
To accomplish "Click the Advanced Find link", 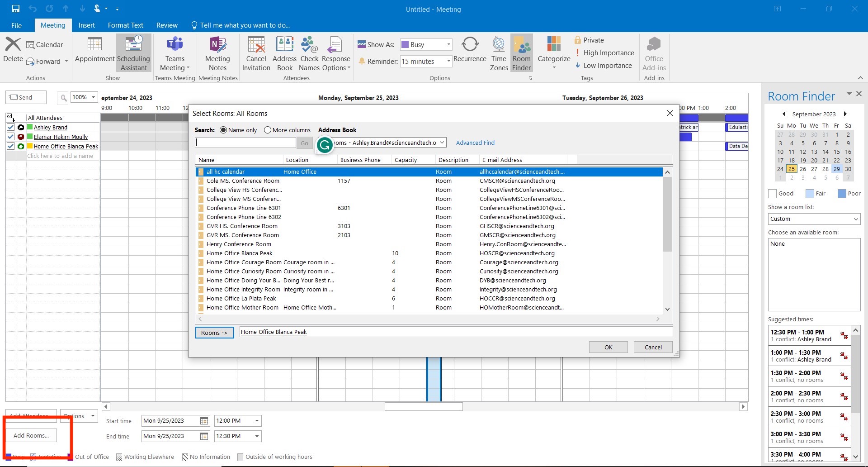I will pos(475,143).
